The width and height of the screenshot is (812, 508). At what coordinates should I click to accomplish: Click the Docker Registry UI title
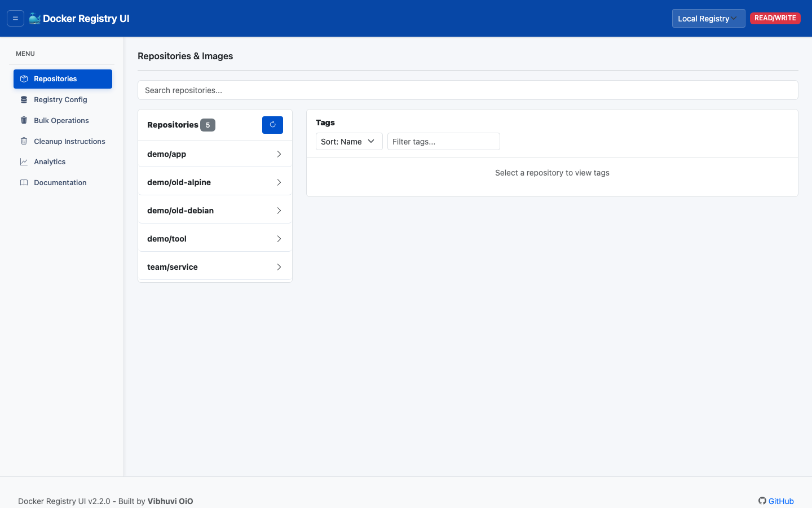(86, 19)
